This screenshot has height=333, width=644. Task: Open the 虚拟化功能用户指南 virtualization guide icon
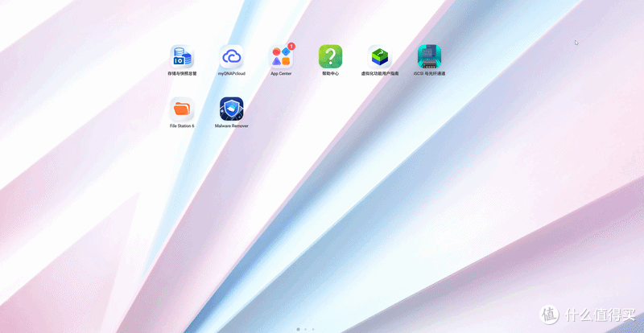(380, 56)
